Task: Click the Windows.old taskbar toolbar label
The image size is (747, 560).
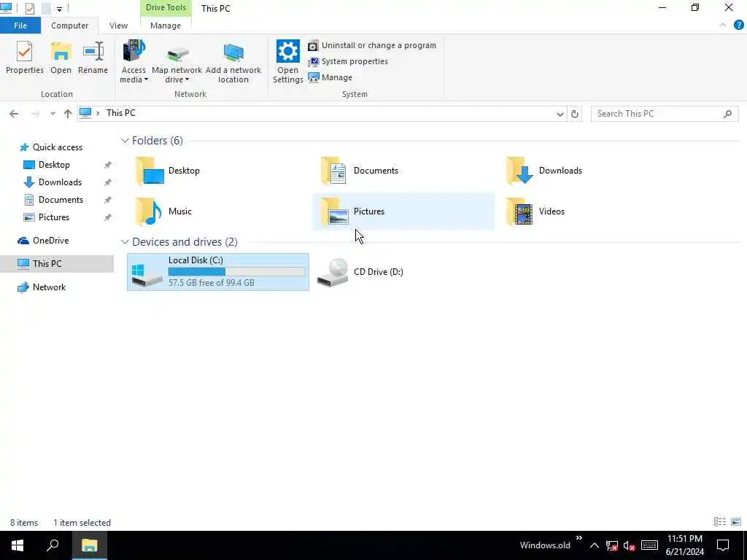Action: click(x=545, y=545)
